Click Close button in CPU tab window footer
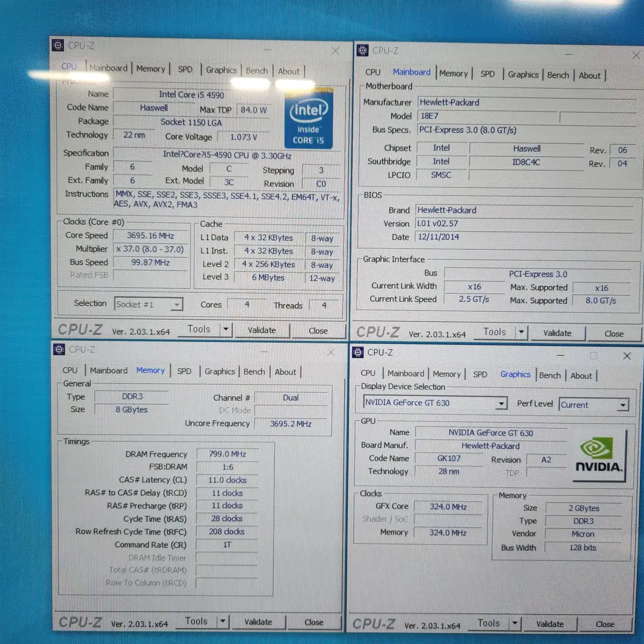Screen dimensions: 644x644 point(318,331)
